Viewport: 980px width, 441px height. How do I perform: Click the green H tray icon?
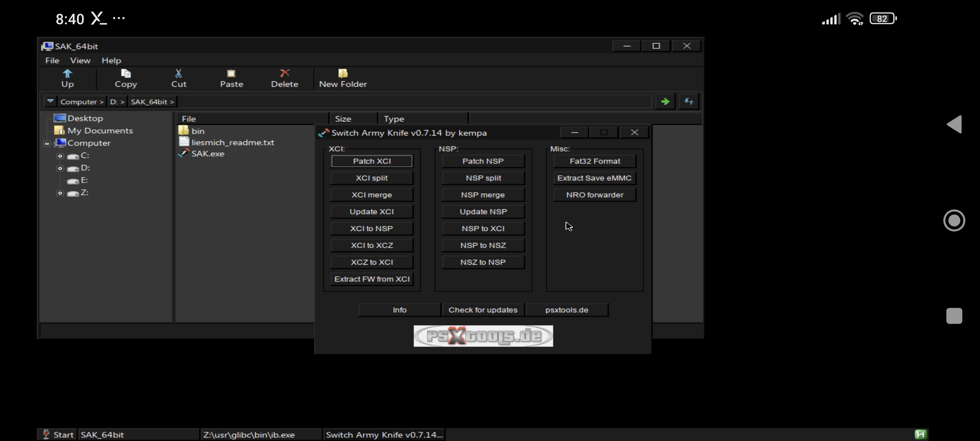coord(920,434)
